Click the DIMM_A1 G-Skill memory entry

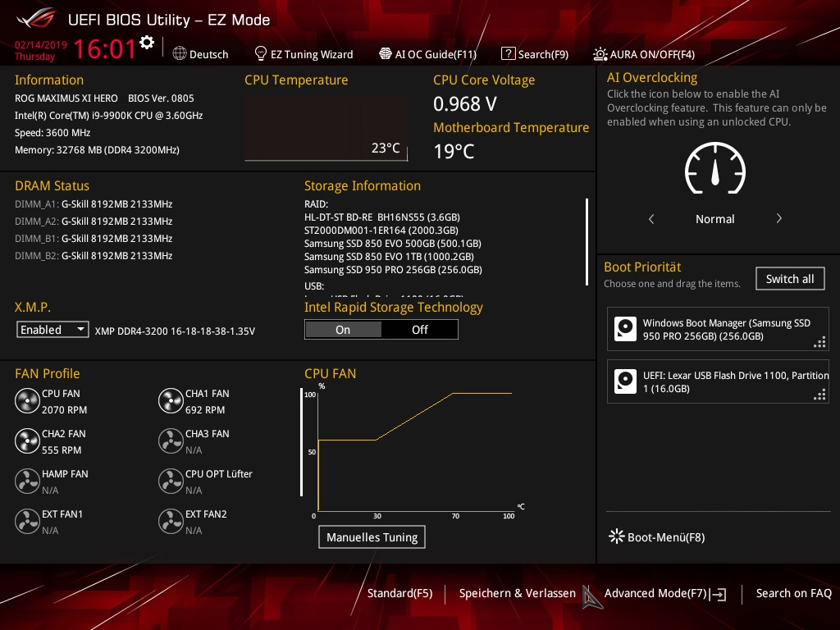(x=94, y=204)
